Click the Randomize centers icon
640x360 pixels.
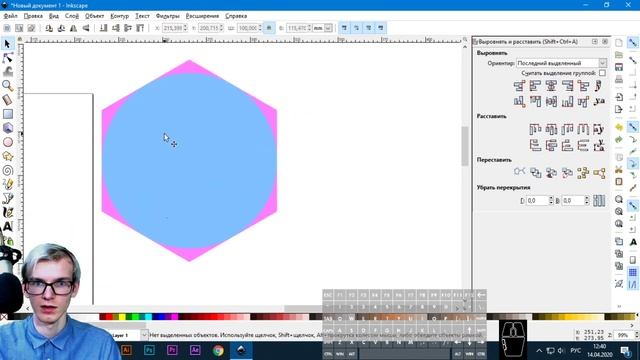(x=583, y=173)
